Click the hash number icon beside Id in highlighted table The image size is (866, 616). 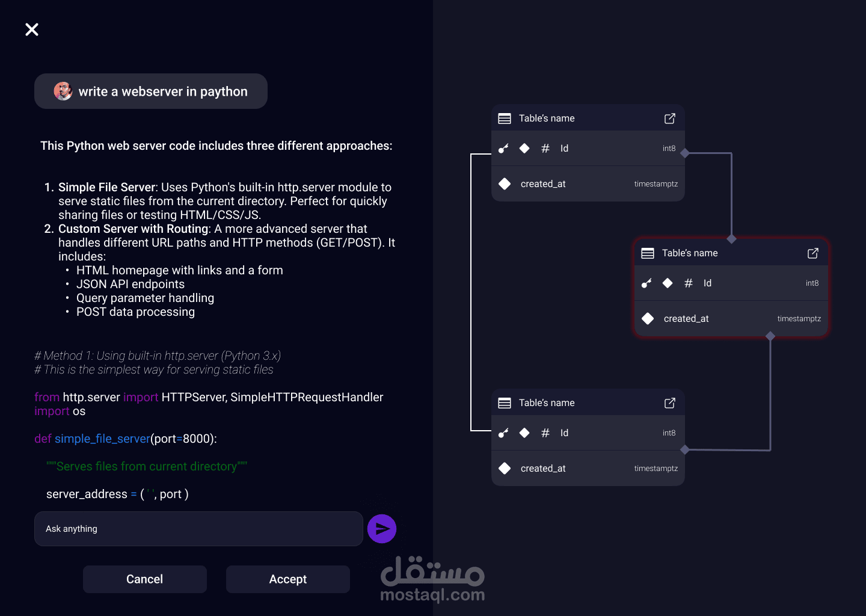point(688,283)
